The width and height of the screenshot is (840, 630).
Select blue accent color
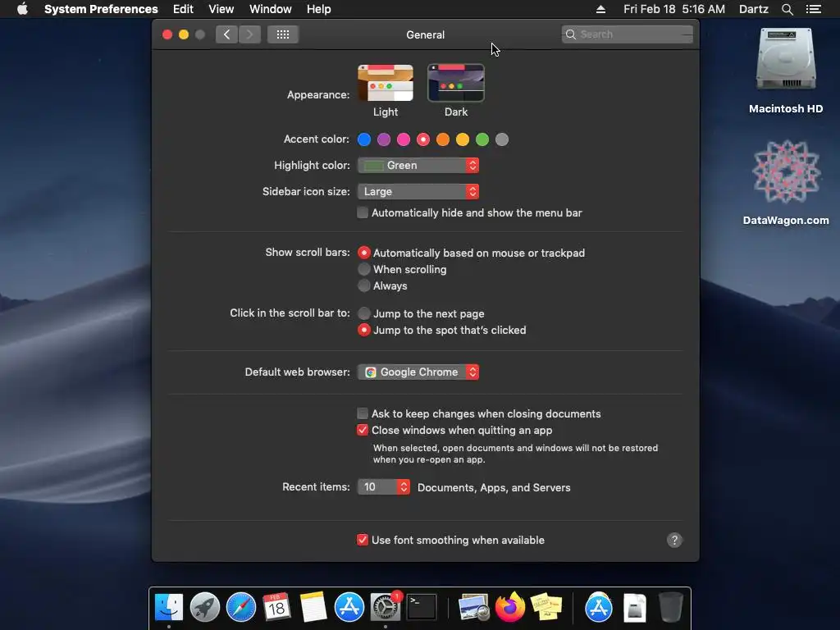364,139
